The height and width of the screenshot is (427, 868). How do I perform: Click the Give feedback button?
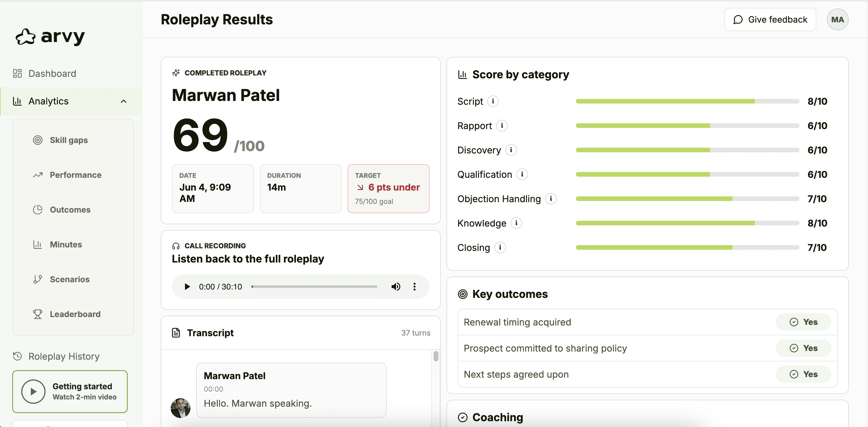(770, 19)
